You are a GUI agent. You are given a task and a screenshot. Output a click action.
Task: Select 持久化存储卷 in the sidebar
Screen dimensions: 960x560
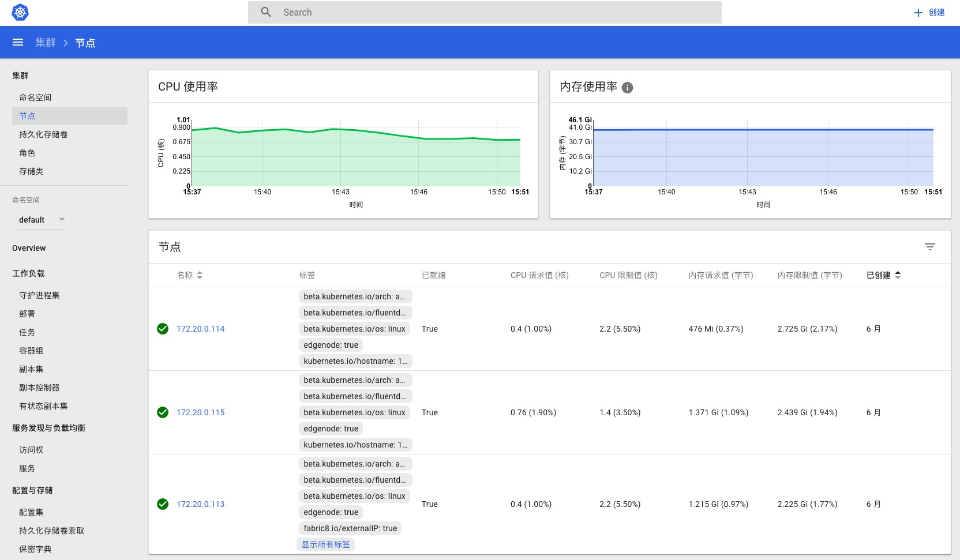[45, 134]
